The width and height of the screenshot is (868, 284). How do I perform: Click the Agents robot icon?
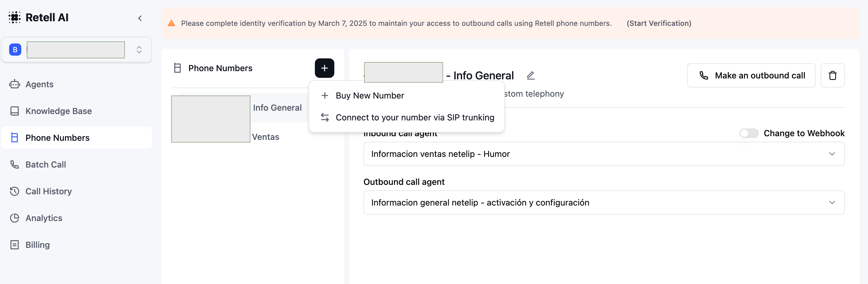[x=15, y=84]
